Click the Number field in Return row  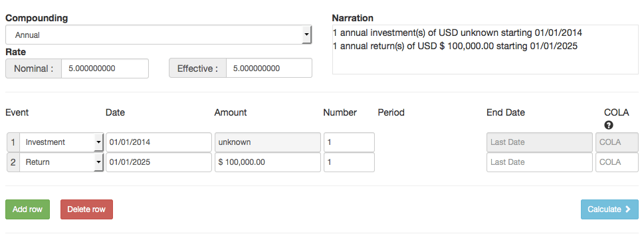coord(349,162)
